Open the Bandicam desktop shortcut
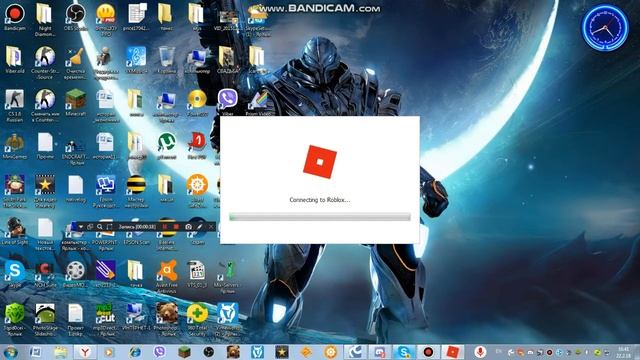This screenshot has width=640, height=360. click(x=15, y=17)
